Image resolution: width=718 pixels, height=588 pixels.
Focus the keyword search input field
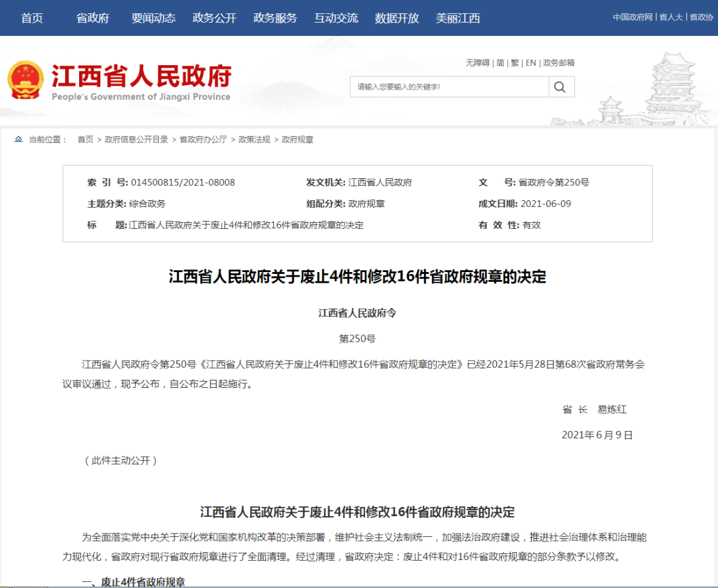coord(449,86)
